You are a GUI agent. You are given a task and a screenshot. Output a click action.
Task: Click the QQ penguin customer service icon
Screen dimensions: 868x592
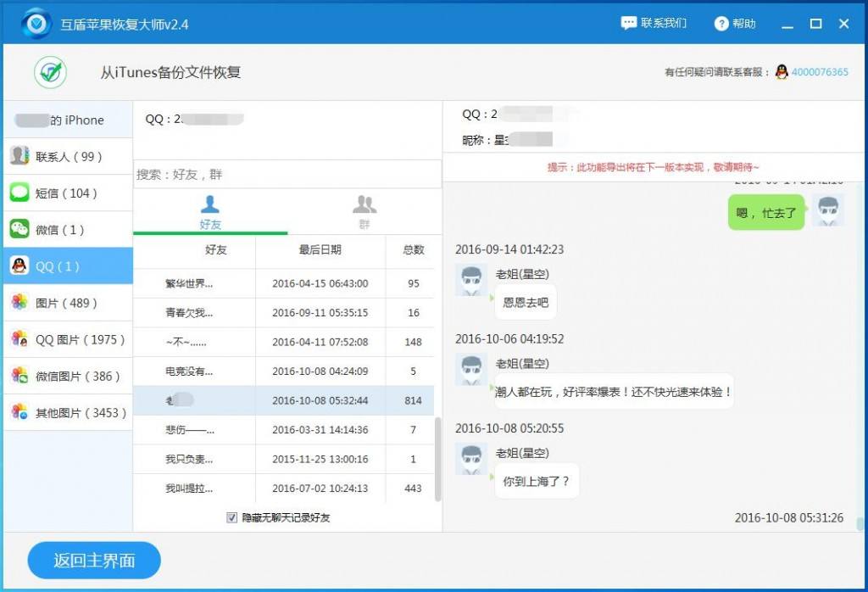click(x=781, y=72)
